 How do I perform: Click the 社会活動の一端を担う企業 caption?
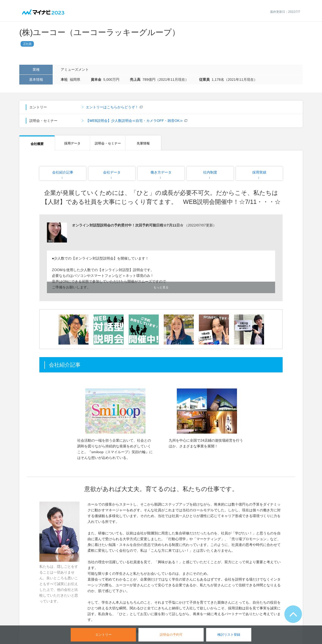[x=115, y=449]
